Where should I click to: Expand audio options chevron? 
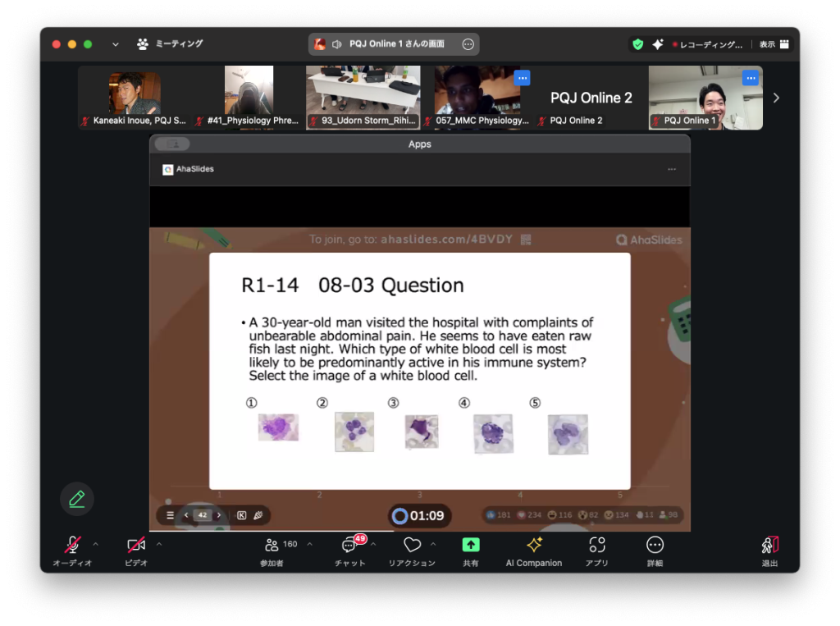coord(95,544)
